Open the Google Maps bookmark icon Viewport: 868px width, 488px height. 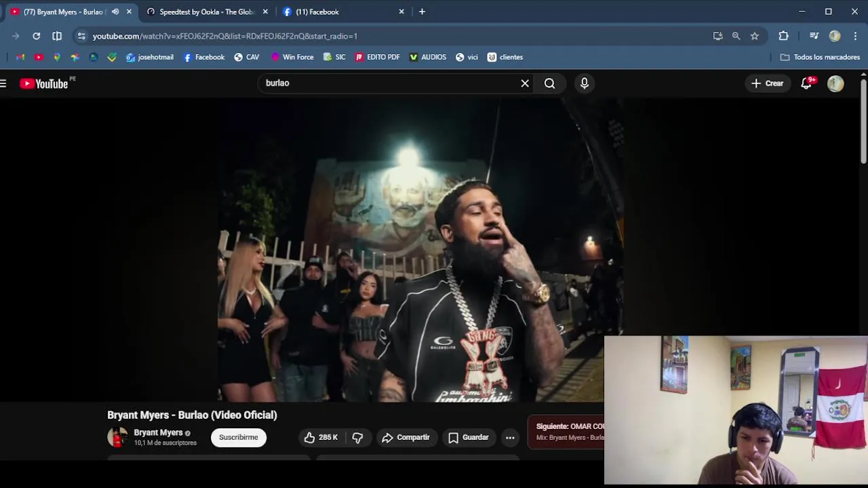coord(57,57)
